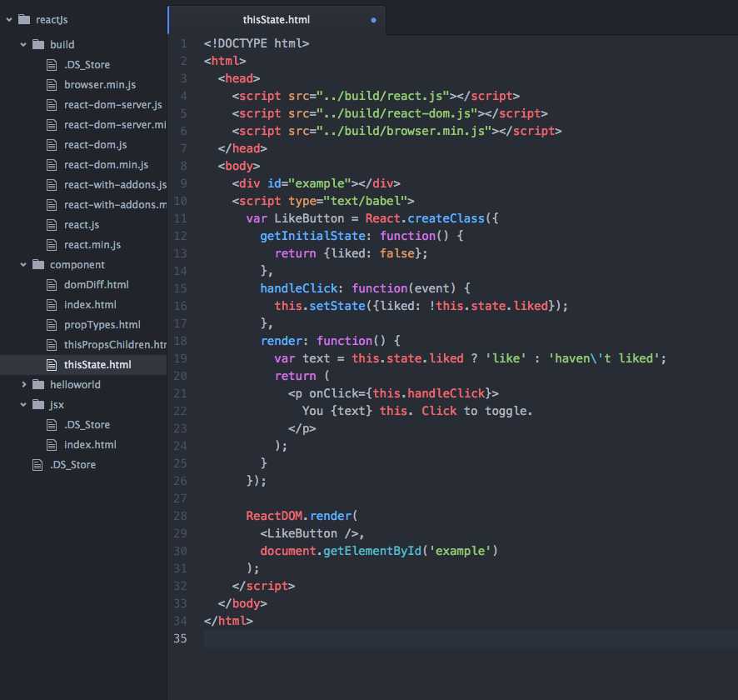Viewport: 738px width, 700px height.
Task: Place cursor on 'this.setState' text
Action: tap(320, 306)
